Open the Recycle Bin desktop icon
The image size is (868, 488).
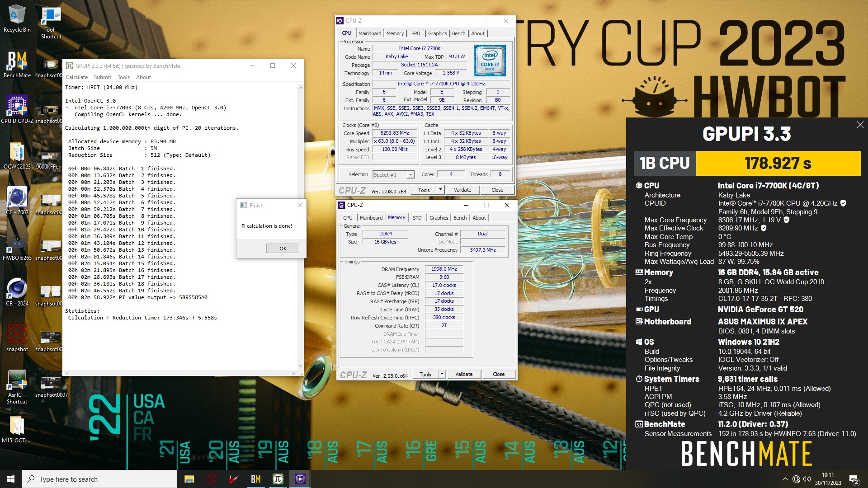[17, 18]
